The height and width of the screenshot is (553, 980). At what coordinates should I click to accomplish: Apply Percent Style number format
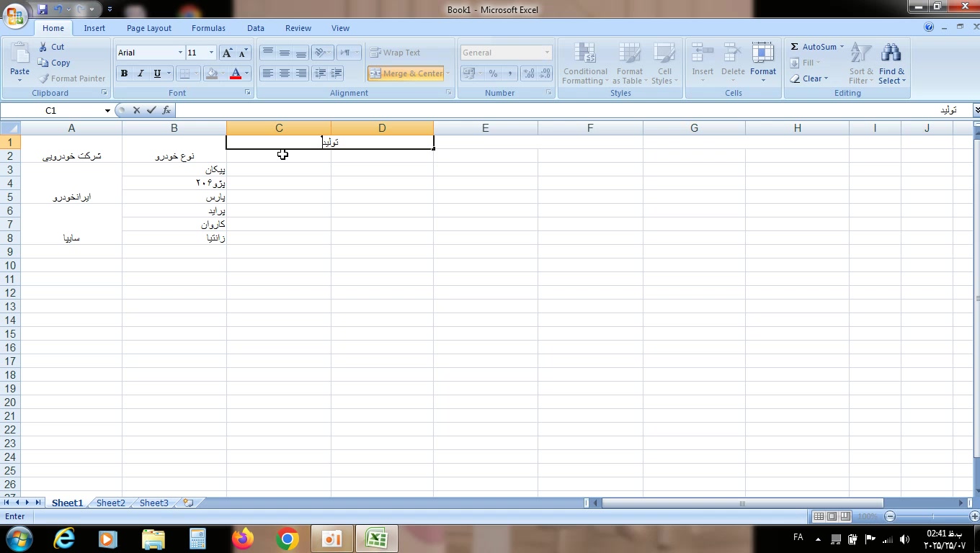493,73
